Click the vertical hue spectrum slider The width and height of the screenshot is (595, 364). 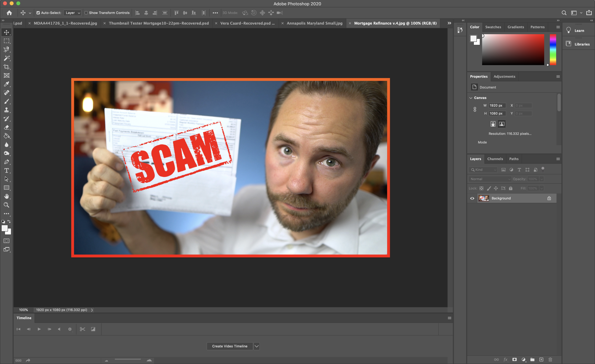(553, 50)
